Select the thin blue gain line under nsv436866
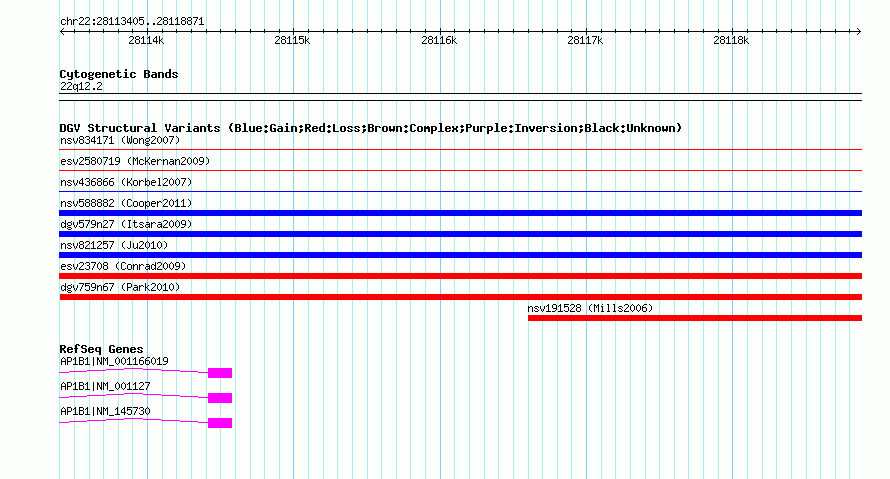This screenshot has height=479, width=890. point(460,192)
